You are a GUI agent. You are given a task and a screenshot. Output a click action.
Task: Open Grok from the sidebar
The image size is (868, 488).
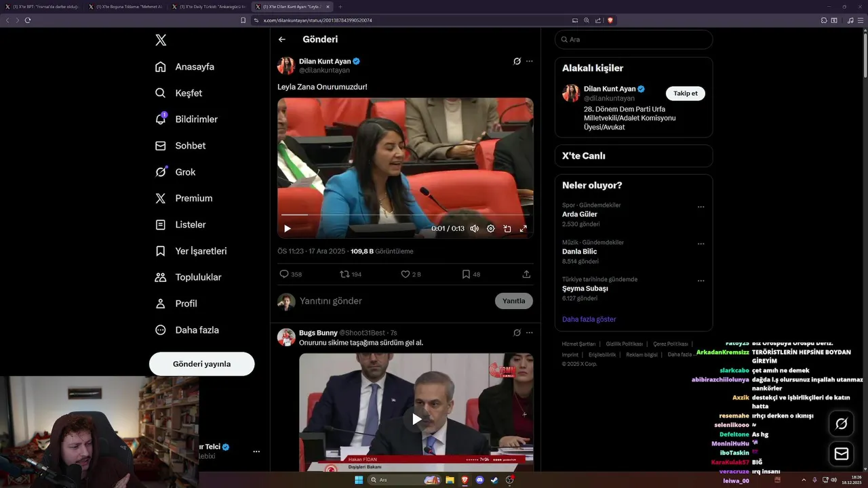click(176, 172)
